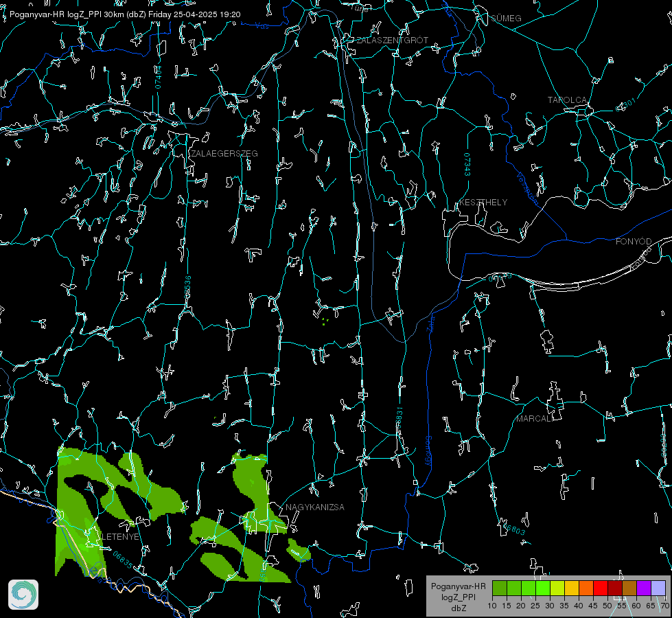Screen dimensions: 672x618
Task: Click the radar title text with date
Action: pos(125,14)
